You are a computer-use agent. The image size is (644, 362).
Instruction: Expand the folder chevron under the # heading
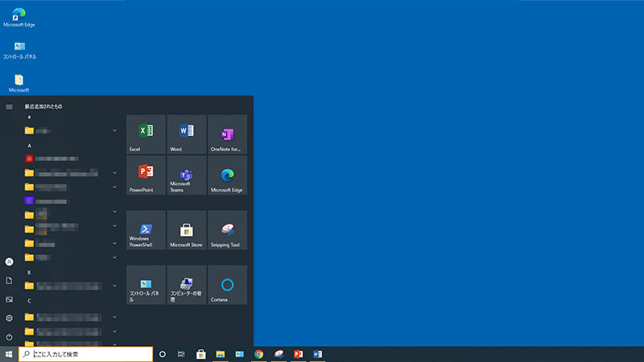pos(114,130)
